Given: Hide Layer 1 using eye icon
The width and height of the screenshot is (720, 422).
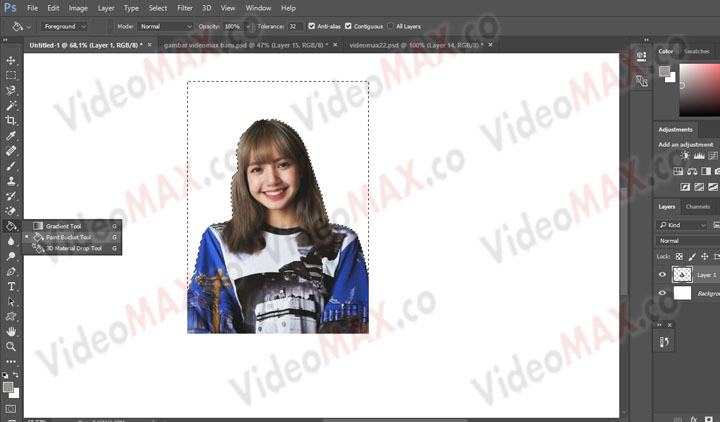Looking at the screenshot, I should pyautogui.click(x=662, y=275).
